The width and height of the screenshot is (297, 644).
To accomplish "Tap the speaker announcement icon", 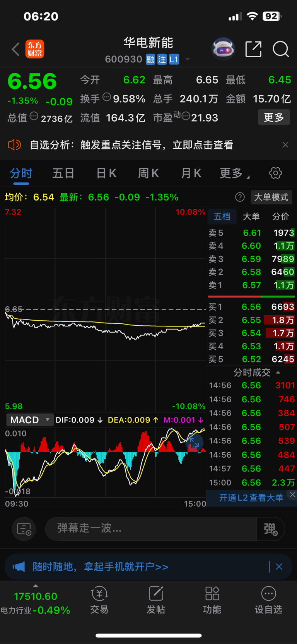I will [x=14, y=145].
